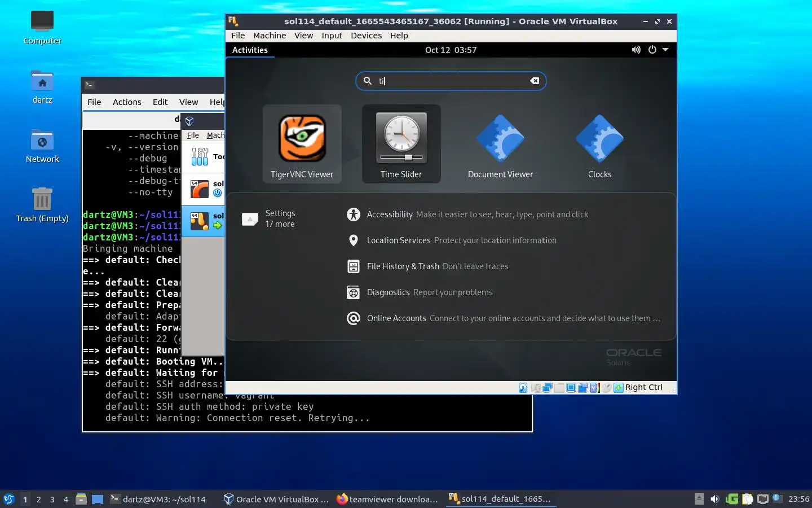Open Location Services settings result
Screen dimensions: 812x508
[x=452, y=240]
